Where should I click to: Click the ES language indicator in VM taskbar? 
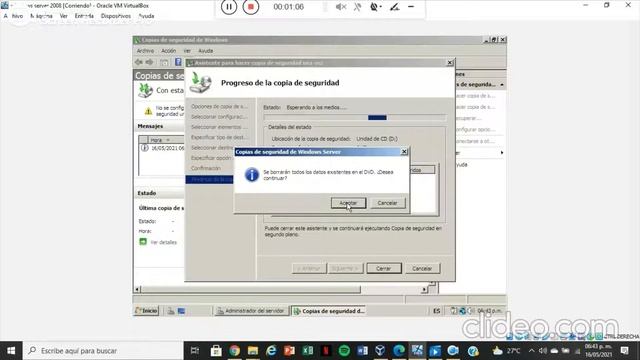(436, 311)
